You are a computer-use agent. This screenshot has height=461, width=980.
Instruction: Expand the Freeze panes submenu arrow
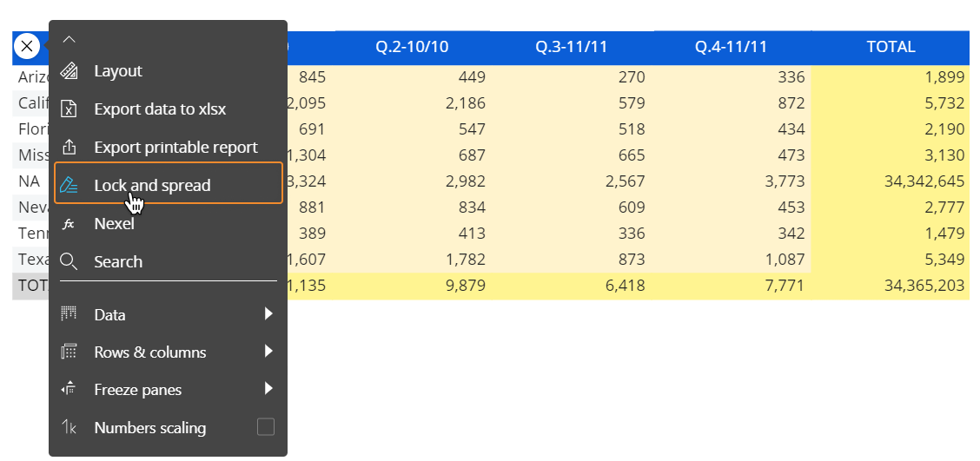(268, 389)
